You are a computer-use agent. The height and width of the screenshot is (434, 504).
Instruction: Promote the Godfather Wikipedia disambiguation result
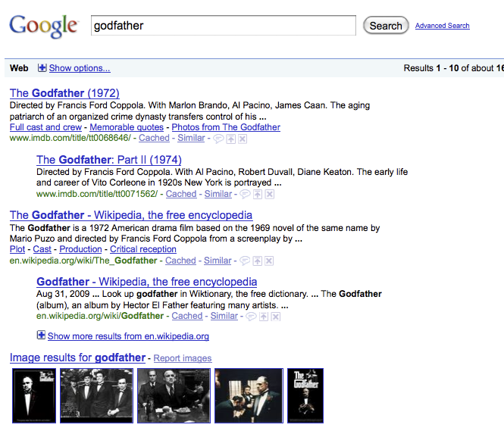pos(264,317)
